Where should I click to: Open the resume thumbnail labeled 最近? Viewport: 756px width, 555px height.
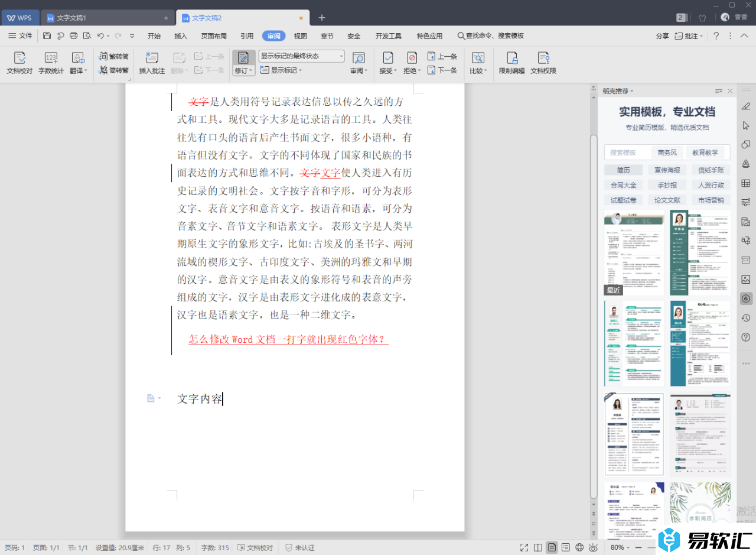(634, 253)
